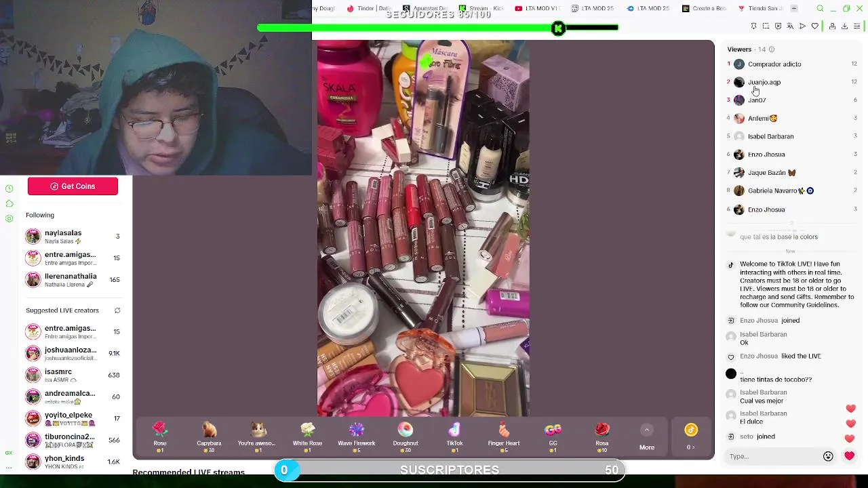Image resolution: width=868 pixels, height=488 pixels.
Task: Send the Finger Heart gift
Action: tap(504, 436)
